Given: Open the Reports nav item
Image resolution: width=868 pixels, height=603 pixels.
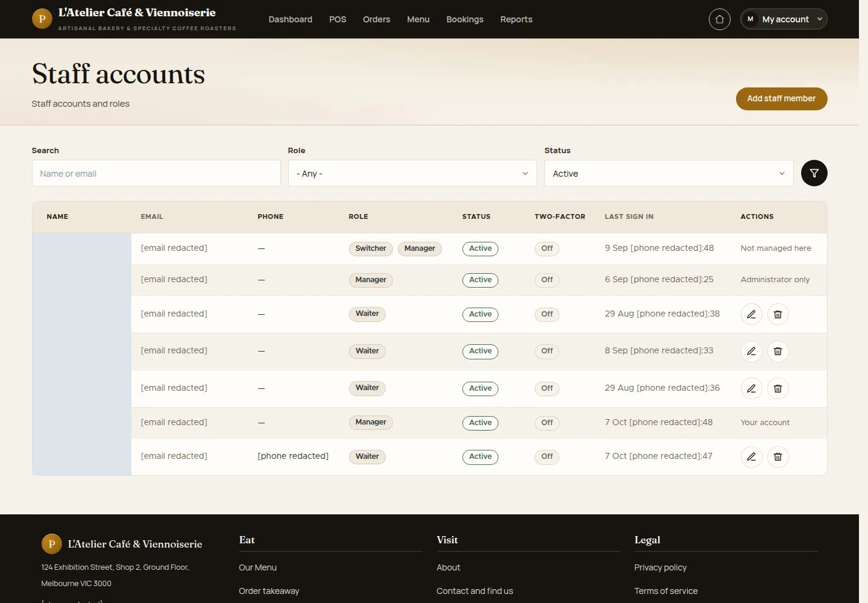Looking at the screenshot, I should click(517, 19).
